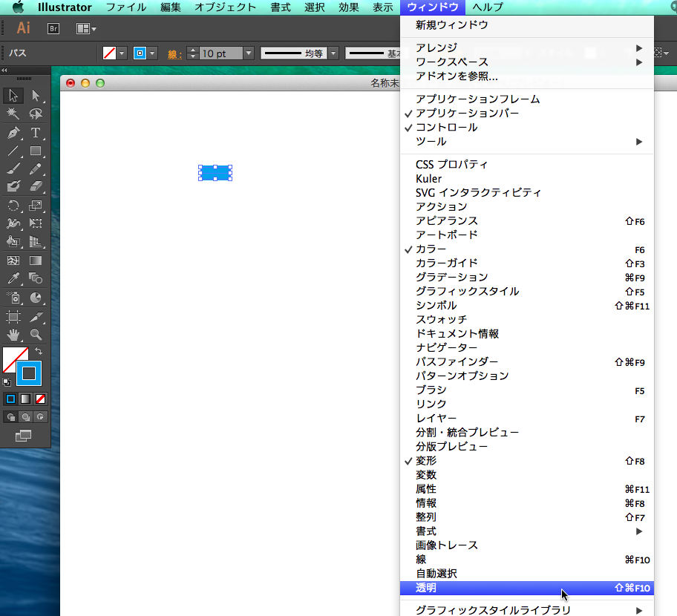
Task: Swap fill and stroke colors
Action: pyautogui.click(x=39, y=351)
